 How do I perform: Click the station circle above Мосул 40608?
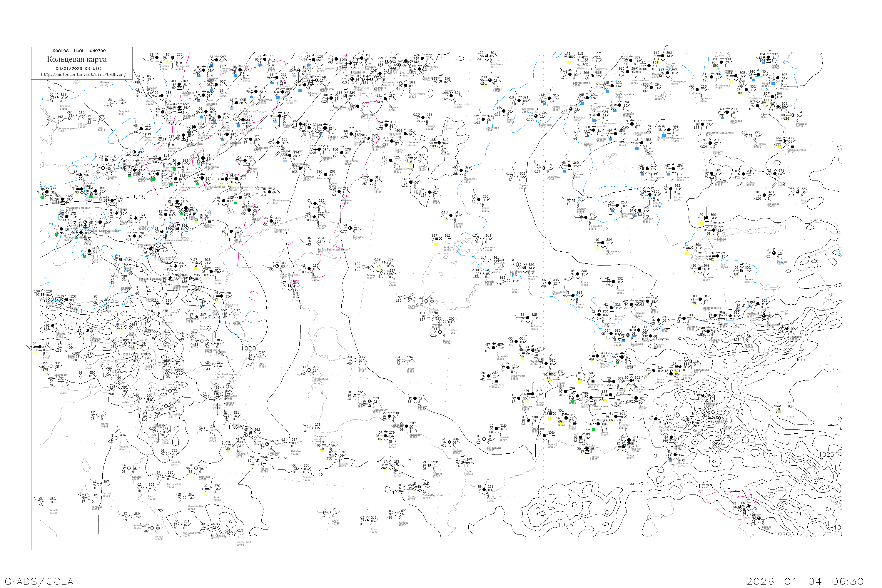[98, 415]
